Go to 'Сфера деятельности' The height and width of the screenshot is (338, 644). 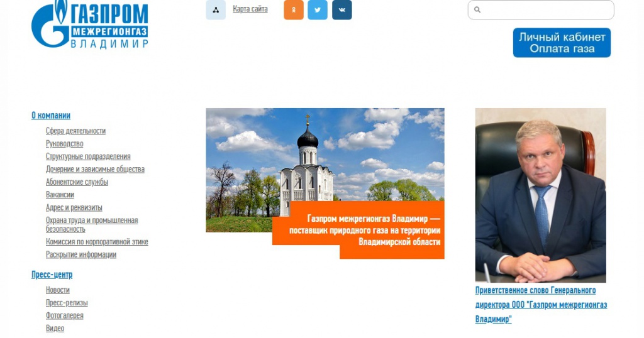(x=75, y=131)
